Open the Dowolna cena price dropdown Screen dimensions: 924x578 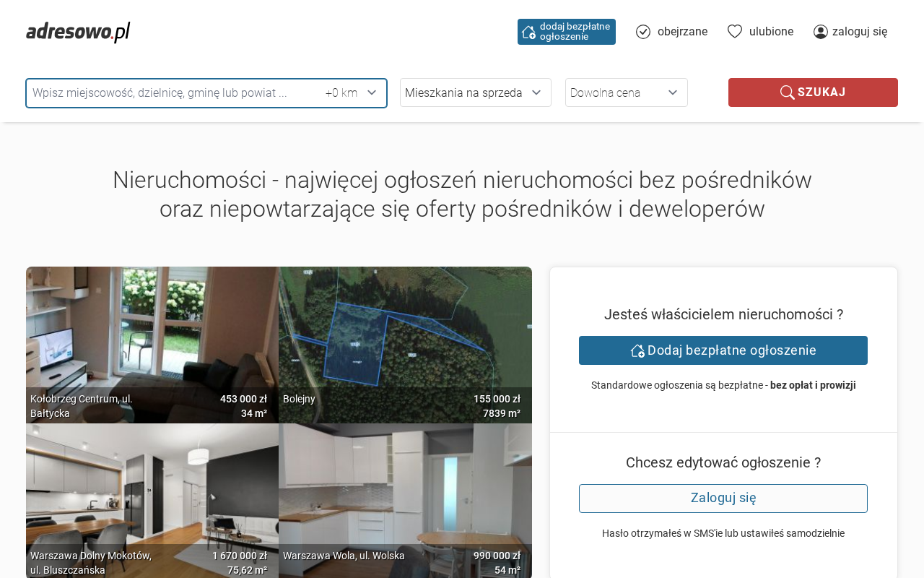(x=626, y=92)
